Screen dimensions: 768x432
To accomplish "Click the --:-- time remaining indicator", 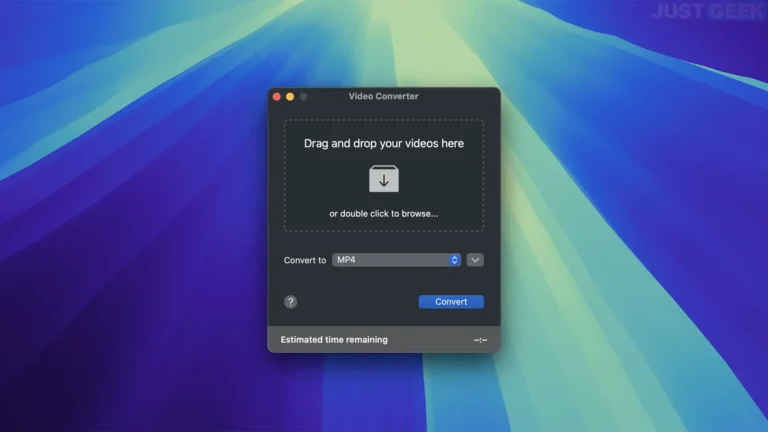I will (x=479, y=340).
